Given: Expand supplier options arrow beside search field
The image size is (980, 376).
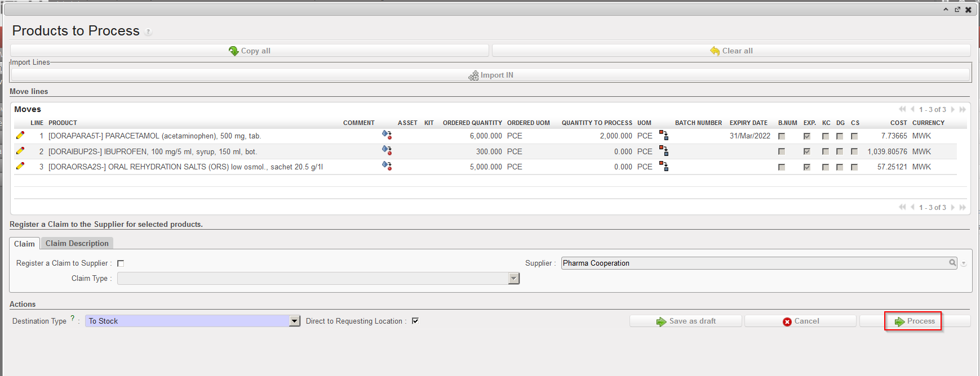Looking at the screenshot, I should coord(964,263).
